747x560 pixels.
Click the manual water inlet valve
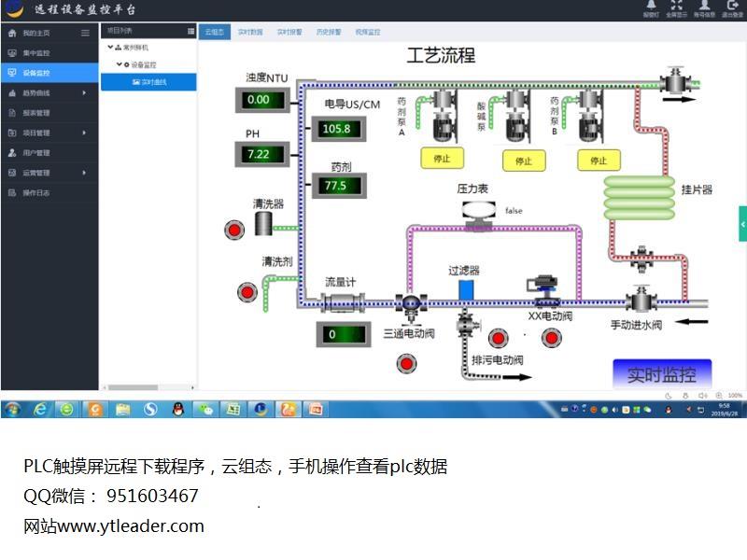tap(641, 301)
